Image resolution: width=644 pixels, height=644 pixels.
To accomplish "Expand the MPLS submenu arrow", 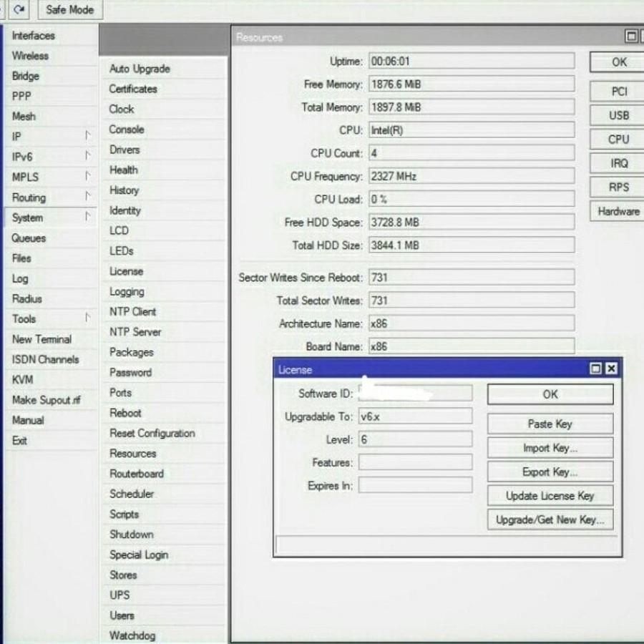I will point(87,176).
